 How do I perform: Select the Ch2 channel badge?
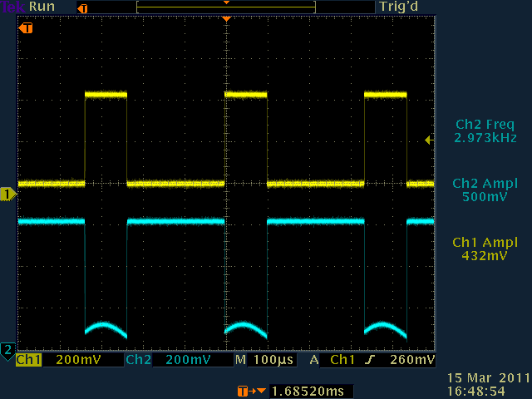(137, 361)
